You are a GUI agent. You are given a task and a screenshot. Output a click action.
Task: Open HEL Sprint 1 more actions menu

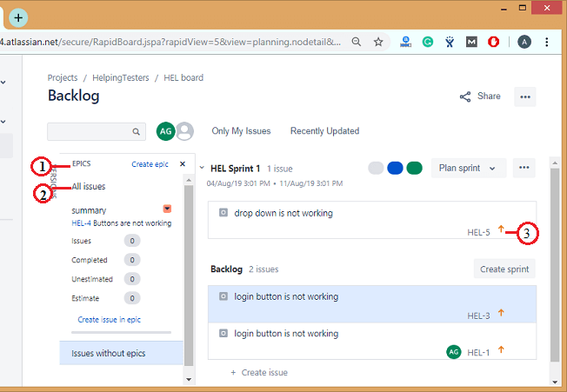pos(524,168)
